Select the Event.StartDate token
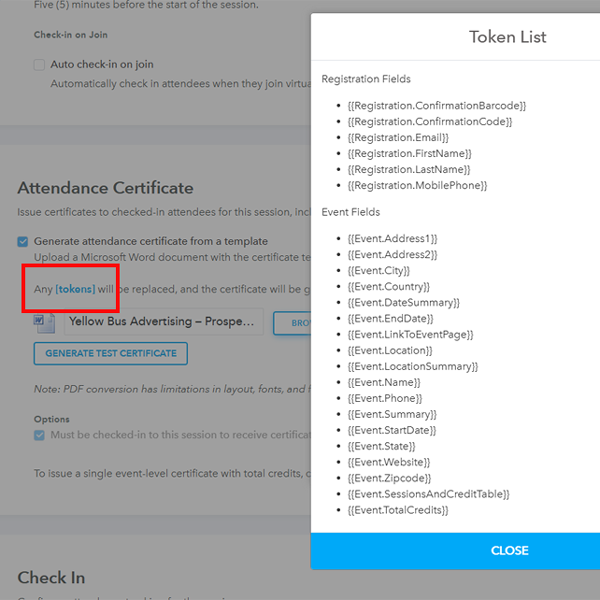The height and width of the screenshot is (600, 600). [391, 430]
